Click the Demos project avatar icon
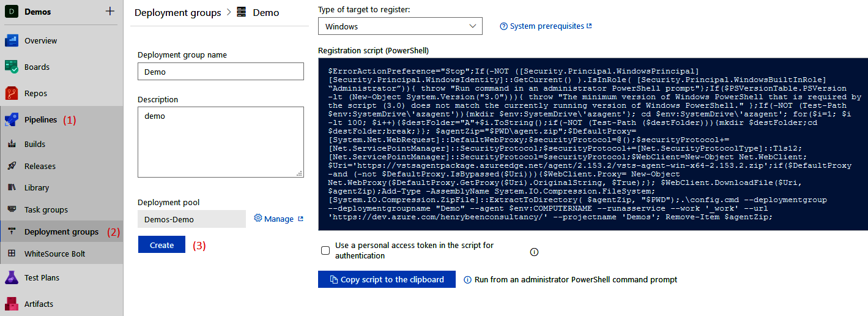Viewport: 868px width, 316px height. coord(12,12)
